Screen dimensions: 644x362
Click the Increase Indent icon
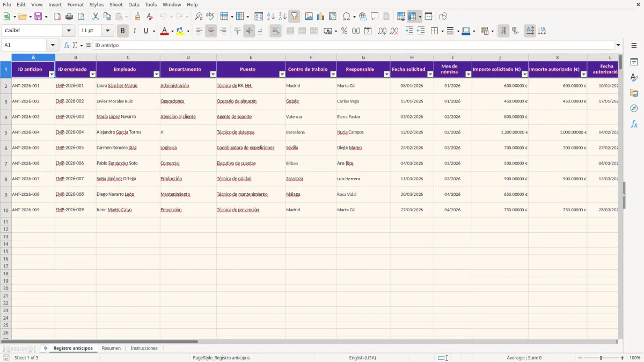click(409, 31)
